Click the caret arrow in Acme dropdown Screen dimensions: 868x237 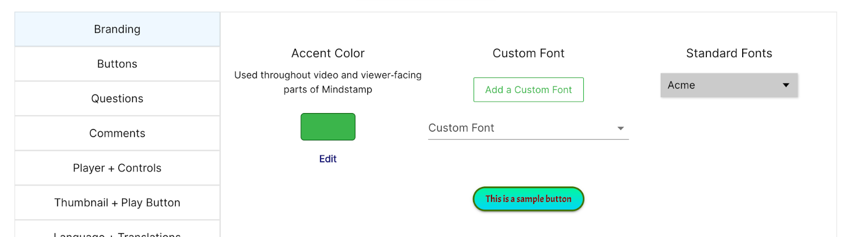pos(786,85)
